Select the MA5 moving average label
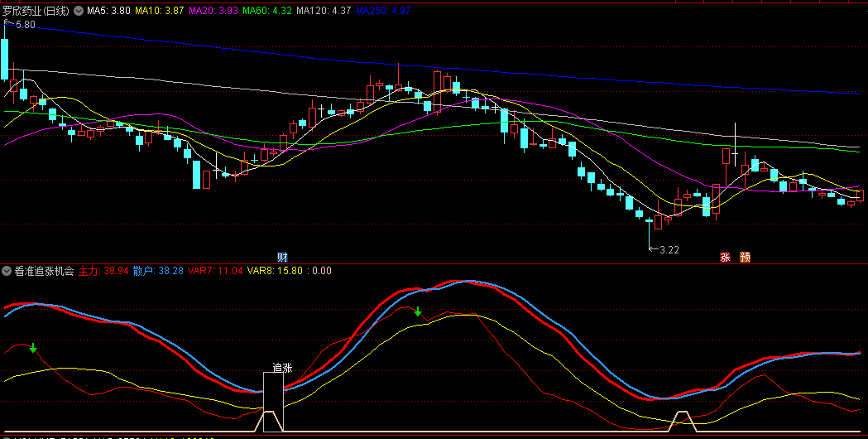 pos(108,12)
